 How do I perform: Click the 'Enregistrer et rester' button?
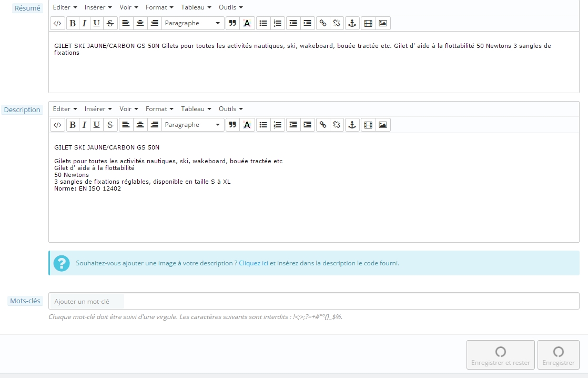pyautogui.click(x=501, y=355)
